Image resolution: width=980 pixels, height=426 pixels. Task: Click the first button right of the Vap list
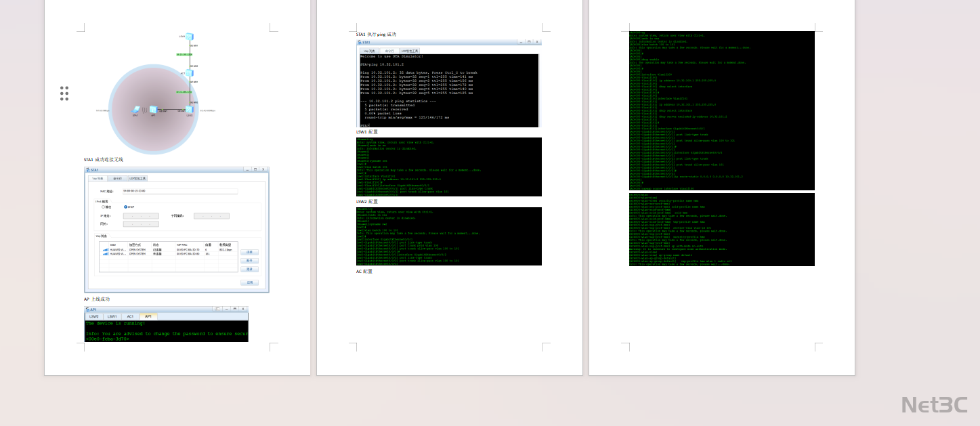(249, 252)
